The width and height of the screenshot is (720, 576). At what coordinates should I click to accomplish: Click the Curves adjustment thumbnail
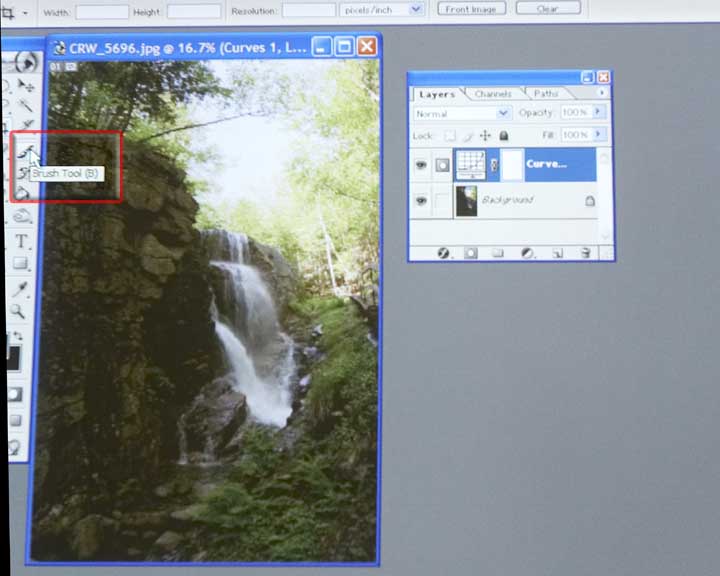[470, 165]
